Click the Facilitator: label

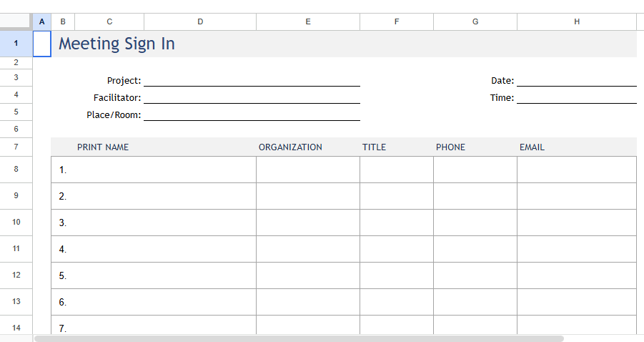[117, 98]
